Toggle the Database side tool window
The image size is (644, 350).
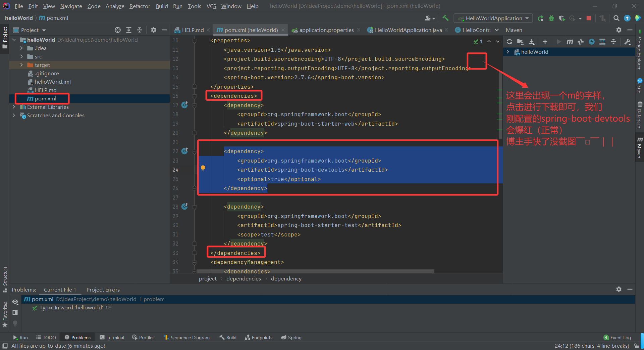[x=639, y=115]
